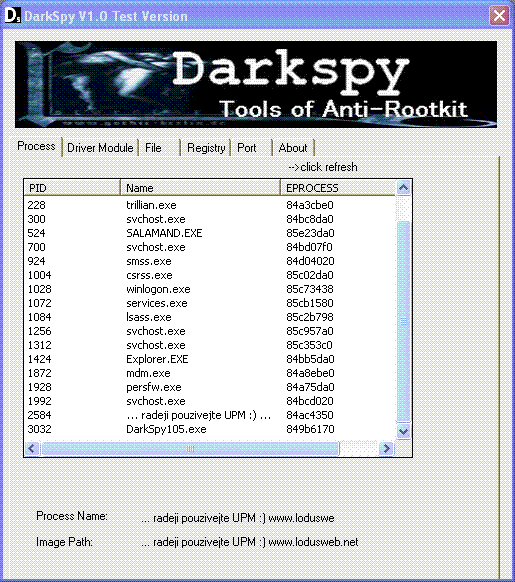Open the About tab

pyautogui.click(x=293, y=148)
